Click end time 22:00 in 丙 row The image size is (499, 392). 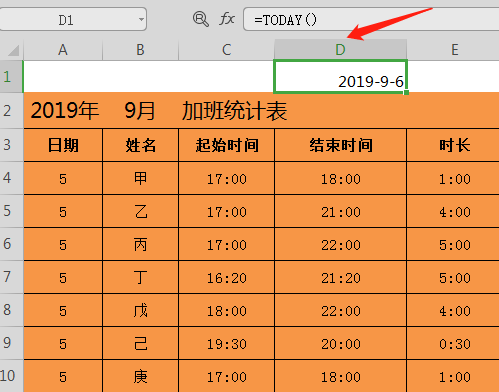tap(340, 244)
